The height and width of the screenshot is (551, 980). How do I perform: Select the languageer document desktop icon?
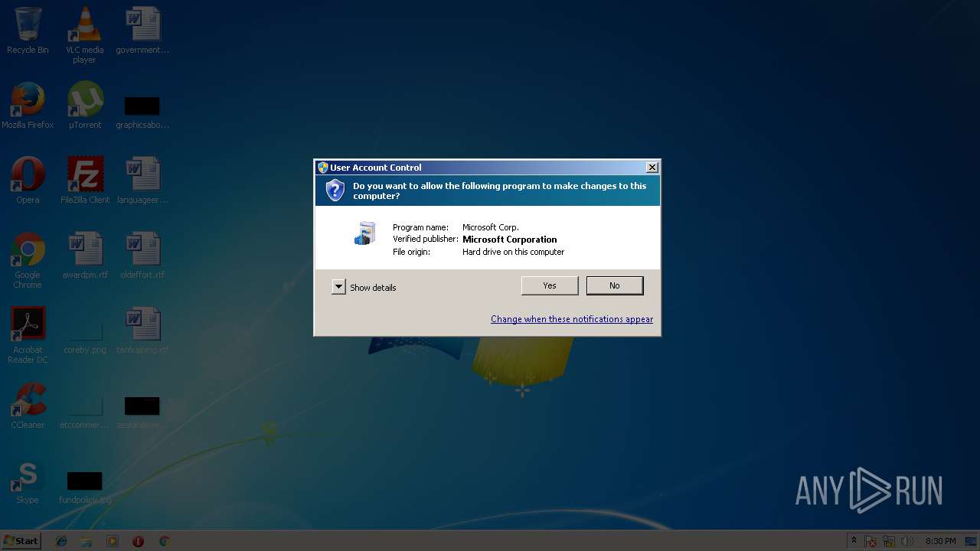click(x=142, y=181)
